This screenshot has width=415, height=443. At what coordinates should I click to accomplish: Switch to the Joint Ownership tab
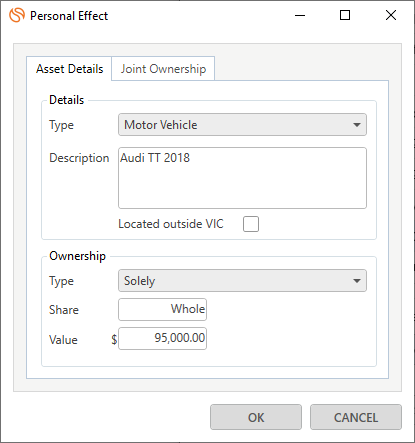tap(163, 69)
